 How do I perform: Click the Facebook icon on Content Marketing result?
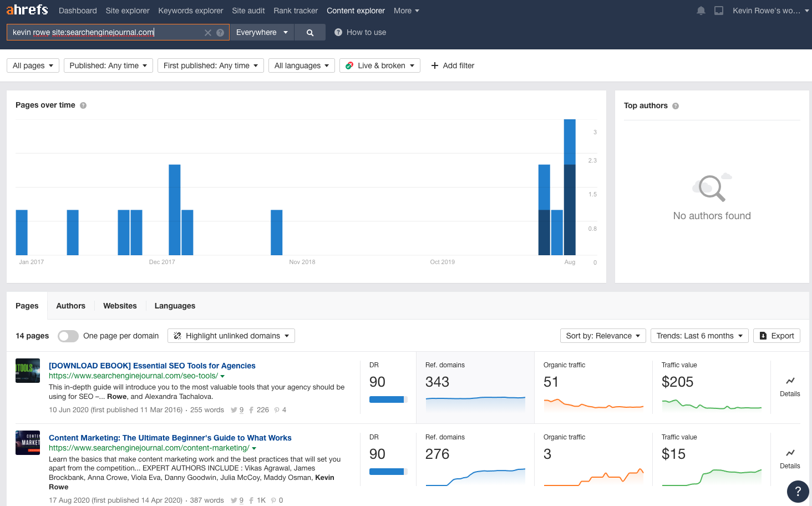pyautogui.click(x=251, y=500)
